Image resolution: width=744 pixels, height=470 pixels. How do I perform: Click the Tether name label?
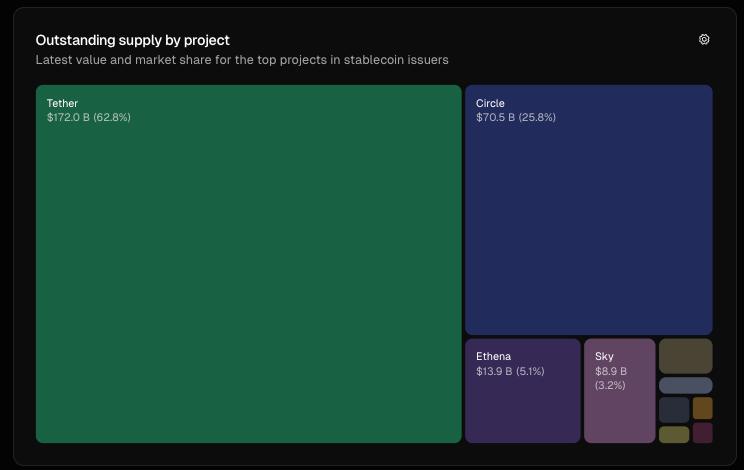click(x=62, y=103)
